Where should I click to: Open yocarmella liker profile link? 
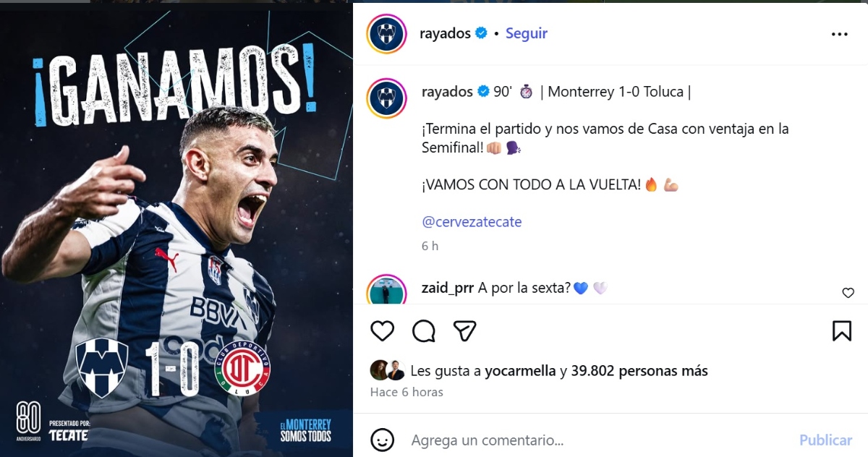(x=521, y=371)
